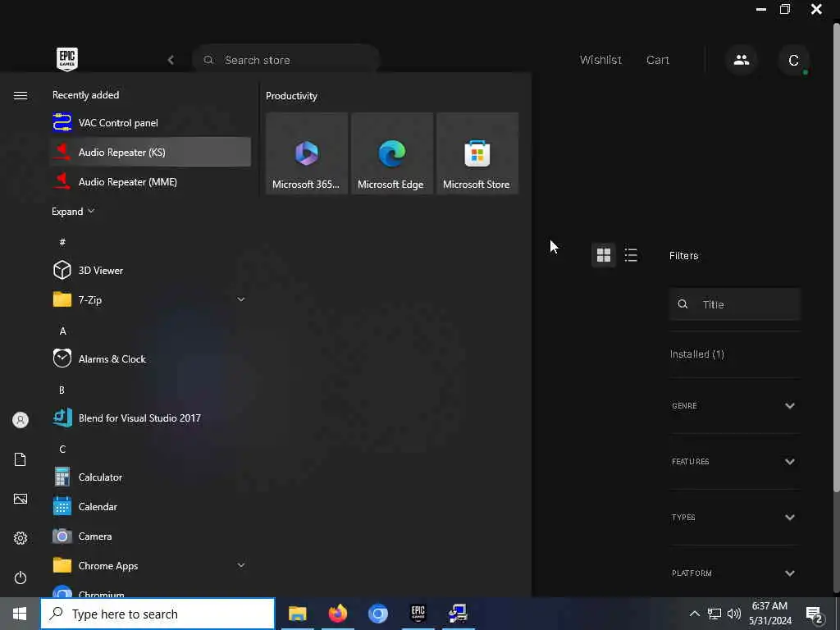
Task: Open Epic Games friends list icon
Action: tap(742, 60)
